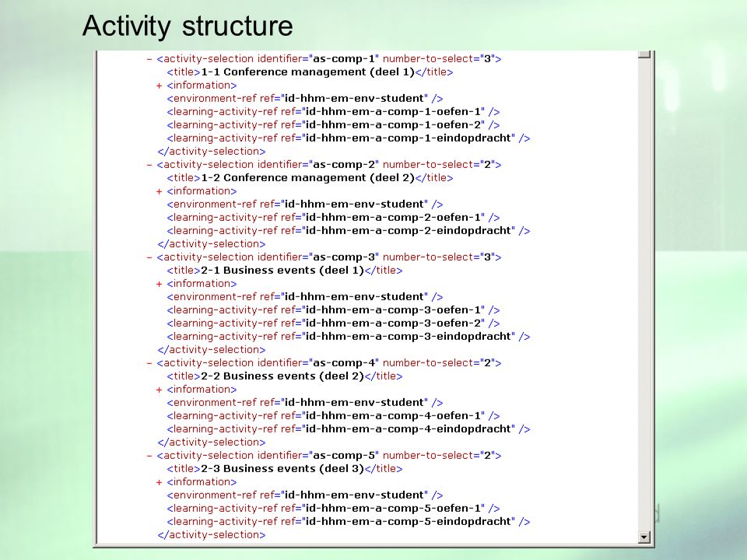Expand information node under 2-3 Business events
This screenshot has width=747, height=560.
159,482
